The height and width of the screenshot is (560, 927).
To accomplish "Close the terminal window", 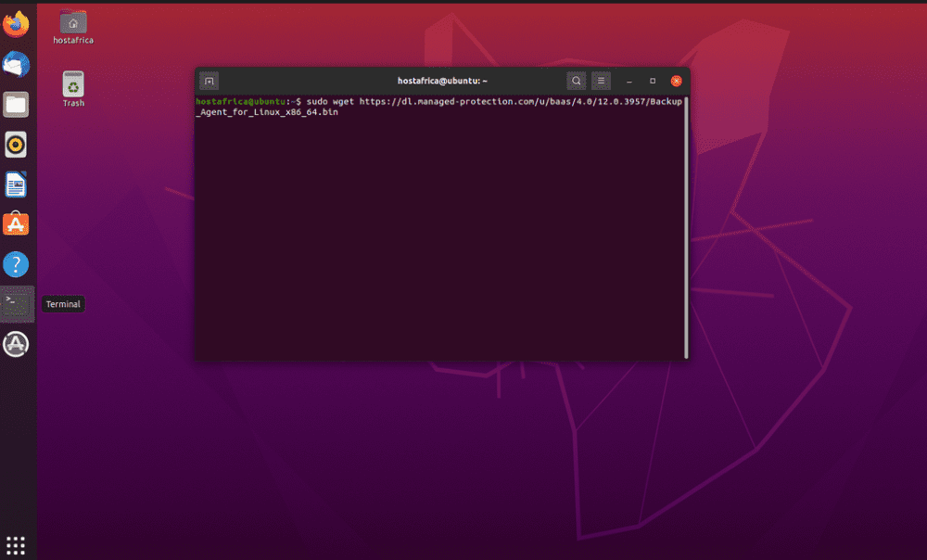I will 677,81.
